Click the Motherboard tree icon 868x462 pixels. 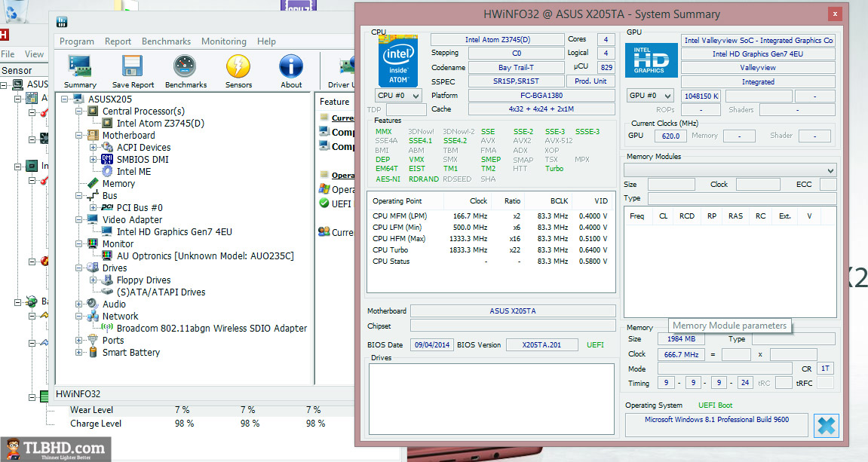coord(93,136)
